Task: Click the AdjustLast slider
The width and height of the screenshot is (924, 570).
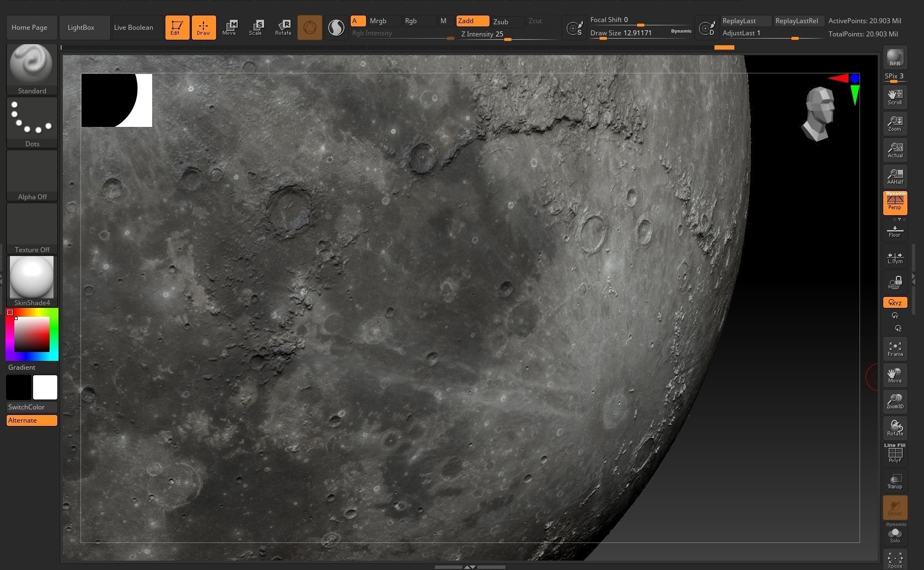Action: [772, 34]
